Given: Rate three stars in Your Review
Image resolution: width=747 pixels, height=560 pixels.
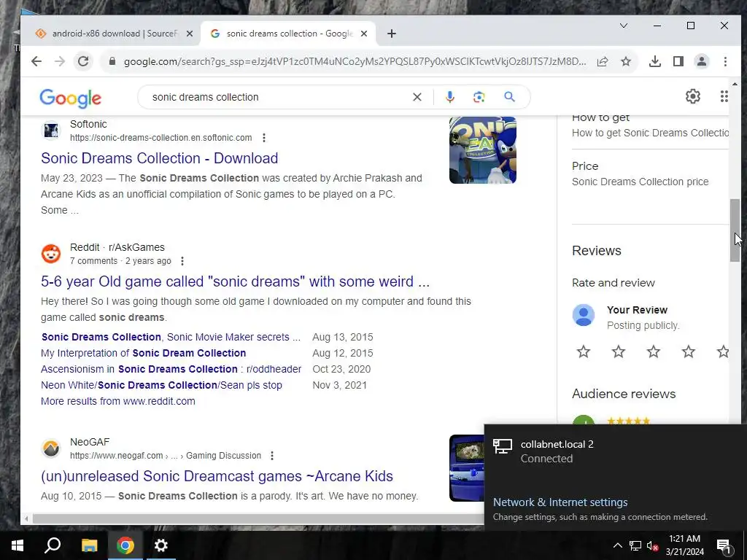Looking at the screenshot, I should [x=654, y=352].
